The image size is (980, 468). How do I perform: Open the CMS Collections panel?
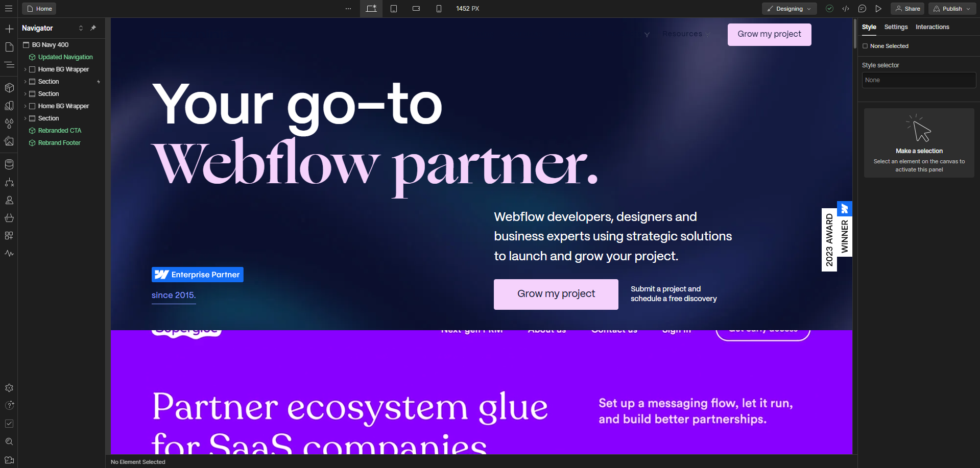pos(9,164)
